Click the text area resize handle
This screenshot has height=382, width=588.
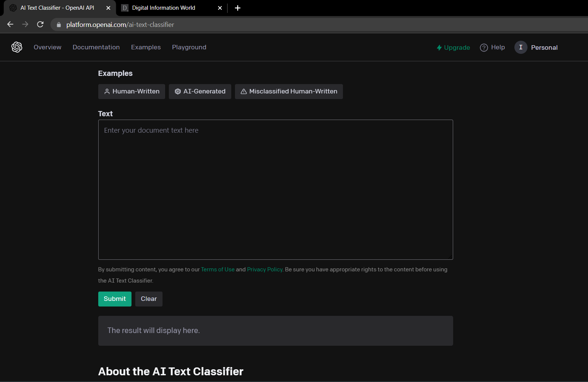(x=450, y=257)
